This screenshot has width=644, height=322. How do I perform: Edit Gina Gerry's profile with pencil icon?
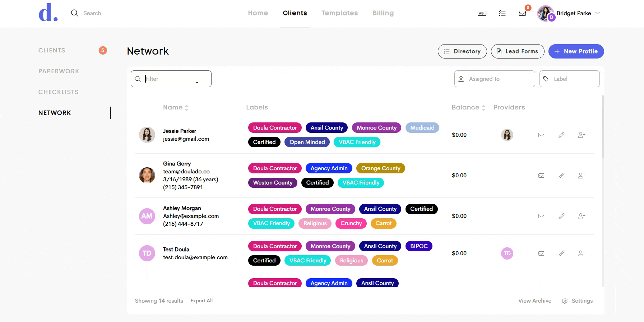coord(561,176)
